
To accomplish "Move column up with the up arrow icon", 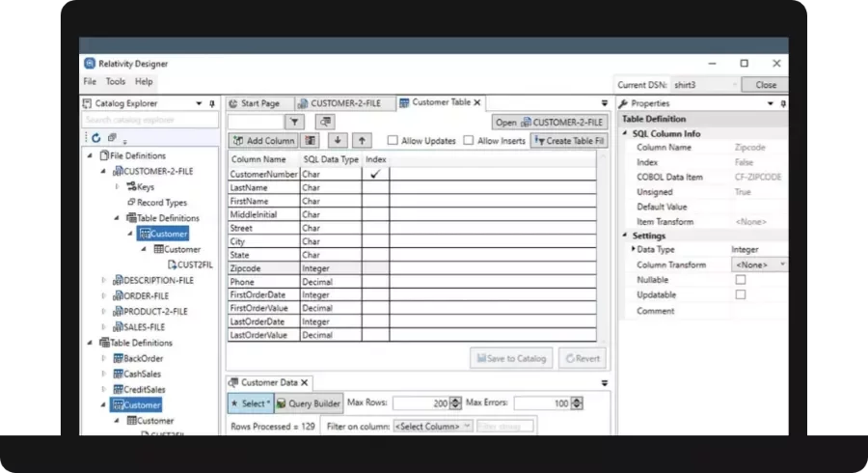I will (x=362, y=141).
